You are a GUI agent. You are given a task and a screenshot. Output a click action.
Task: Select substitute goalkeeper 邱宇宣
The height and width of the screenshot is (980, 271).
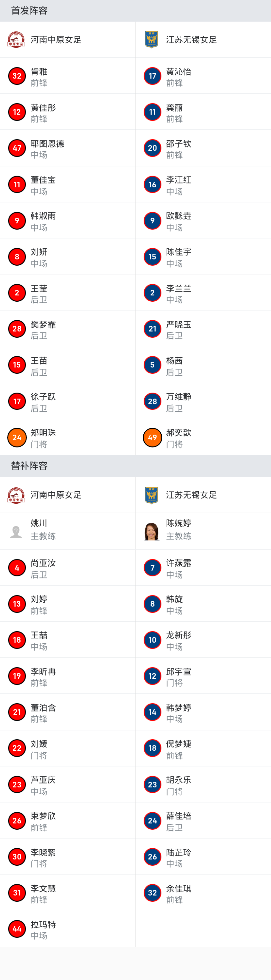coord(178,672)
